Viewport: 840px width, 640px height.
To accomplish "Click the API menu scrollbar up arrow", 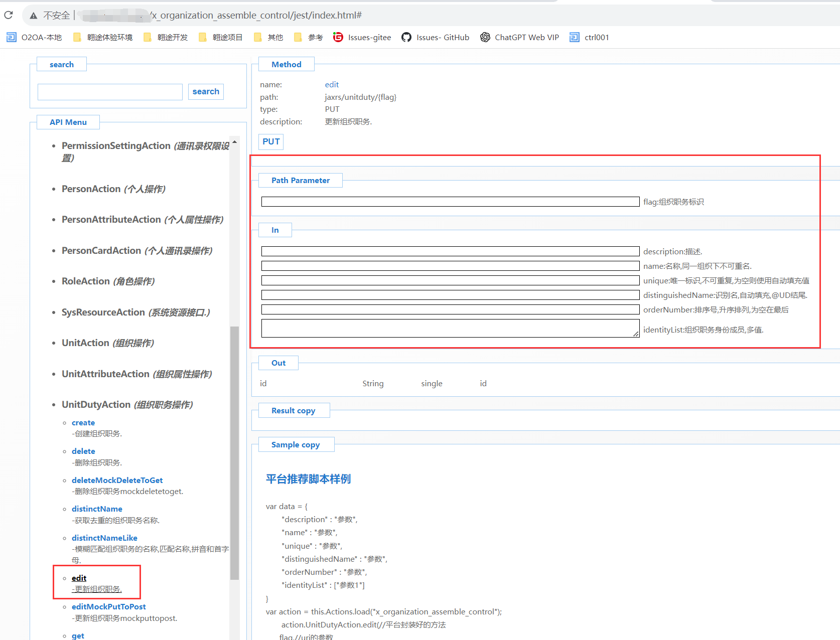I will [234, 142].
